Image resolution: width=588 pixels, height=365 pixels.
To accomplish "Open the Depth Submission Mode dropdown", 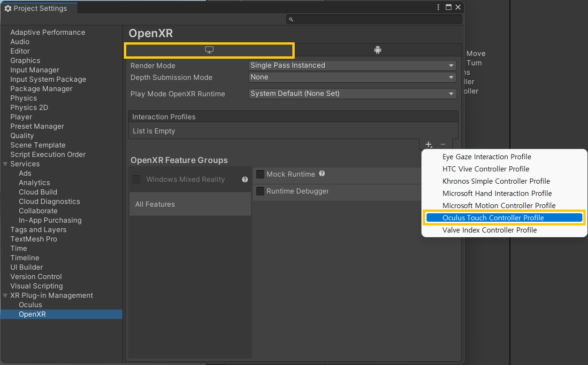I will [352, 77].
